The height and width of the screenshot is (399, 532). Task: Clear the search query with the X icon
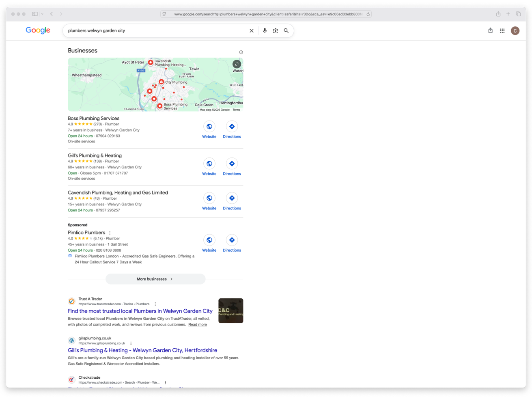coord(252,31)
